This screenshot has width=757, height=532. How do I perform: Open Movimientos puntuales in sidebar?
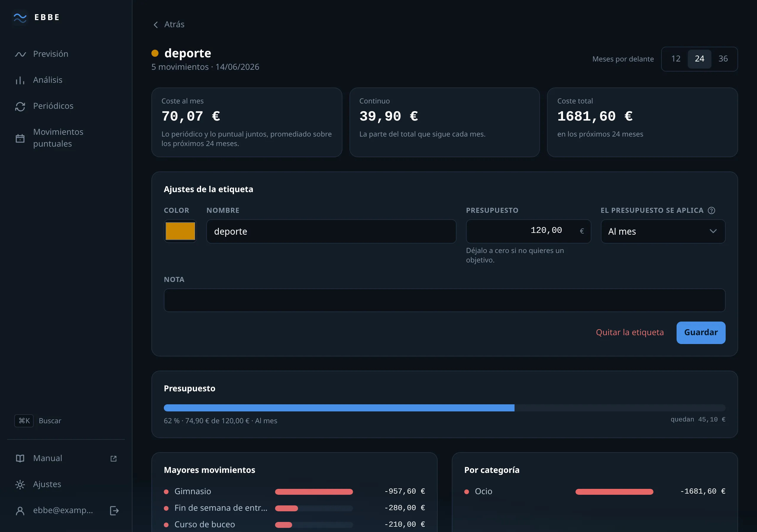(x=66, y=138)
